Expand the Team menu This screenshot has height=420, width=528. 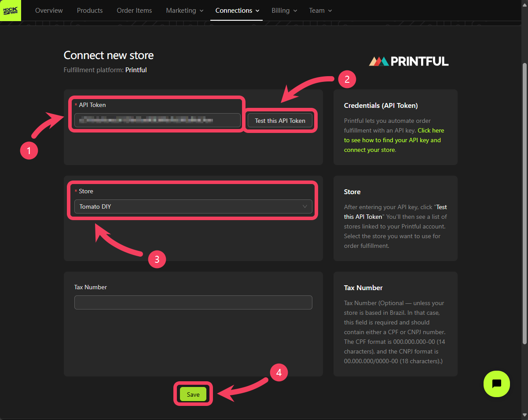coord(320,11)
